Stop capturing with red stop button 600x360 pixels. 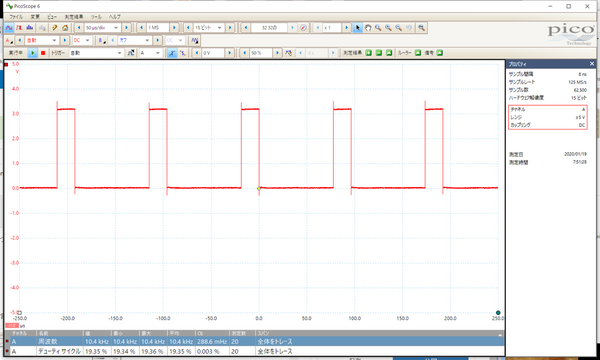point(43,53)
